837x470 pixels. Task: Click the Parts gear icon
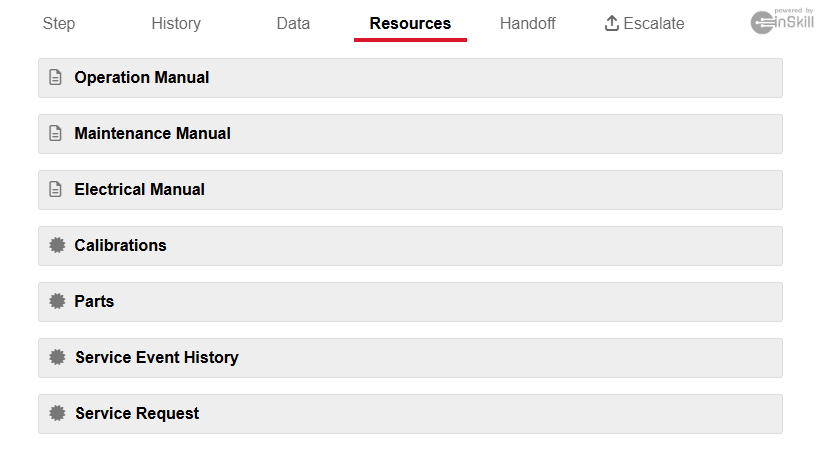click(57, 301)
